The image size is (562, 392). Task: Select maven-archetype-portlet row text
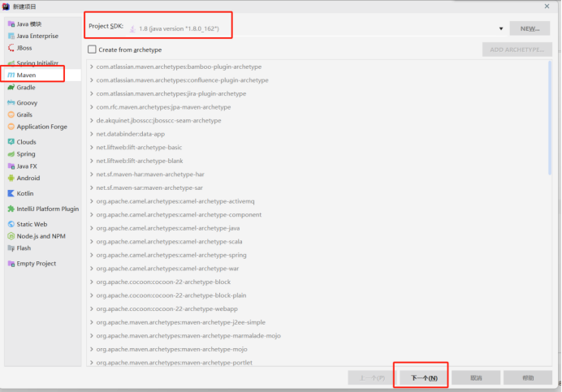click(174, 363)
